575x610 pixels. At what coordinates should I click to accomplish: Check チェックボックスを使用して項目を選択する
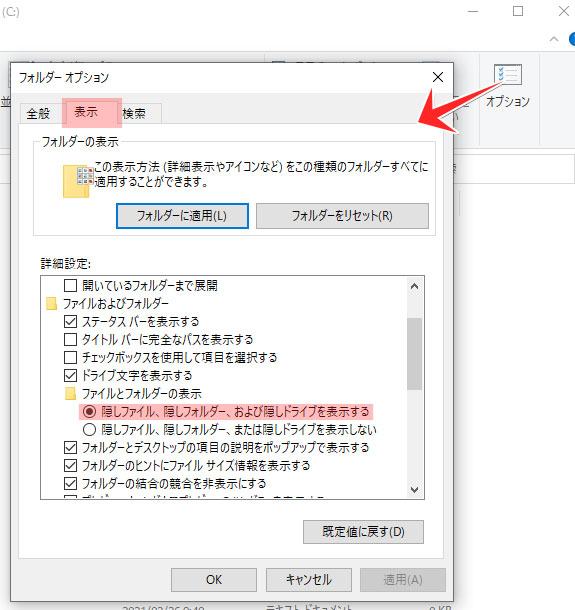[x=70, y=358]
